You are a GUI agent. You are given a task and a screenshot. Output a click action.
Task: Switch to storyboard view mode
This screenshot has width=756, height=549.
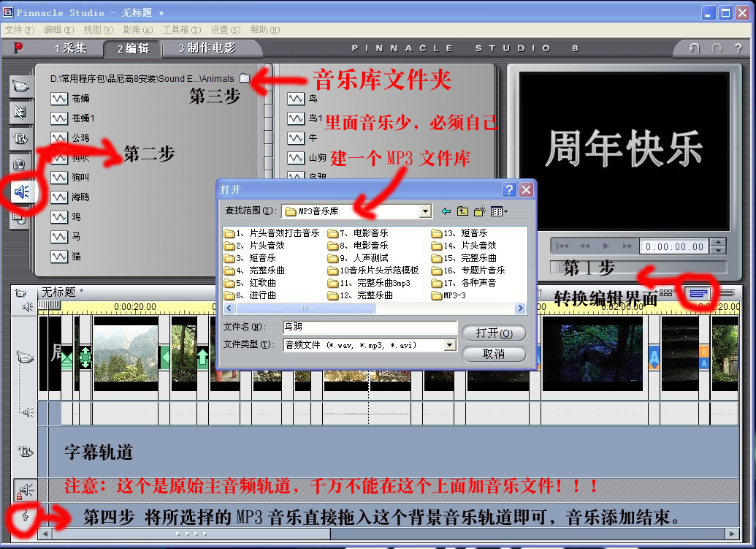(x=666, y=292)
